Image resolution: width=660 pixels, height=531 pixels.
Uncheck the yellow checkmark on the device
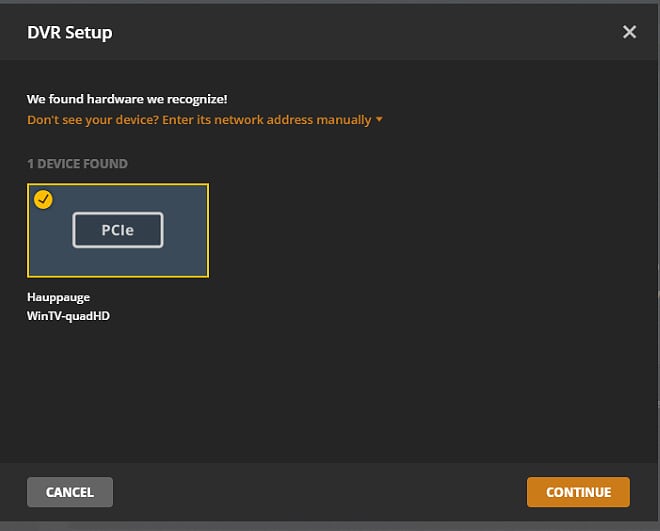coord(43,200)
